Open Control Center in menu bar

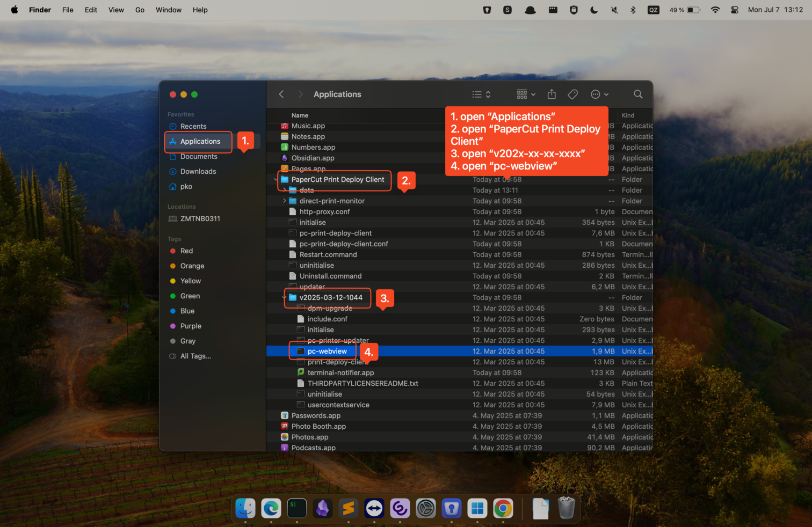(735, 10)
